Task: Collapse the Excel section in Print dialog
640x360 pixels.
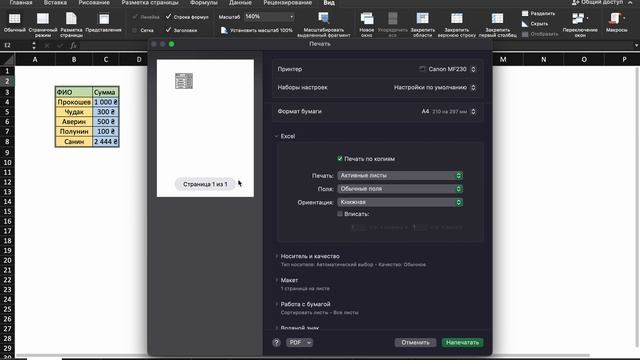Action: 276,136
